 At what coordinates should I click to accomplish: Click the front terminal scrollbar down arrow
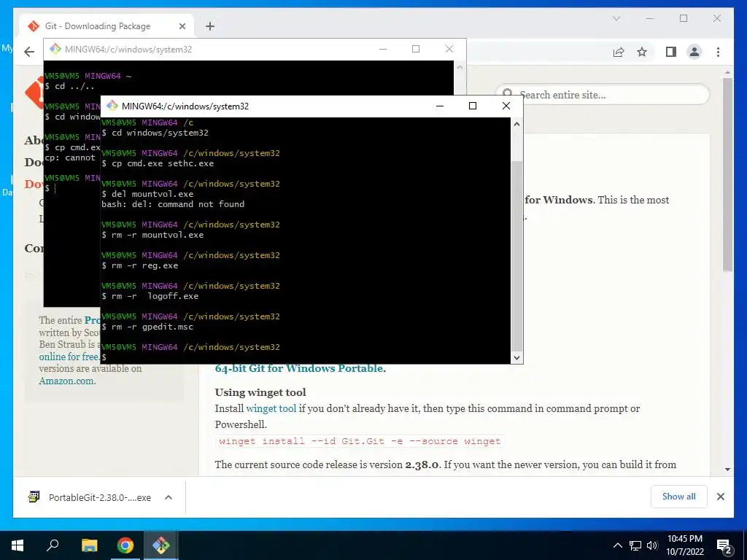tap(517, 357)
